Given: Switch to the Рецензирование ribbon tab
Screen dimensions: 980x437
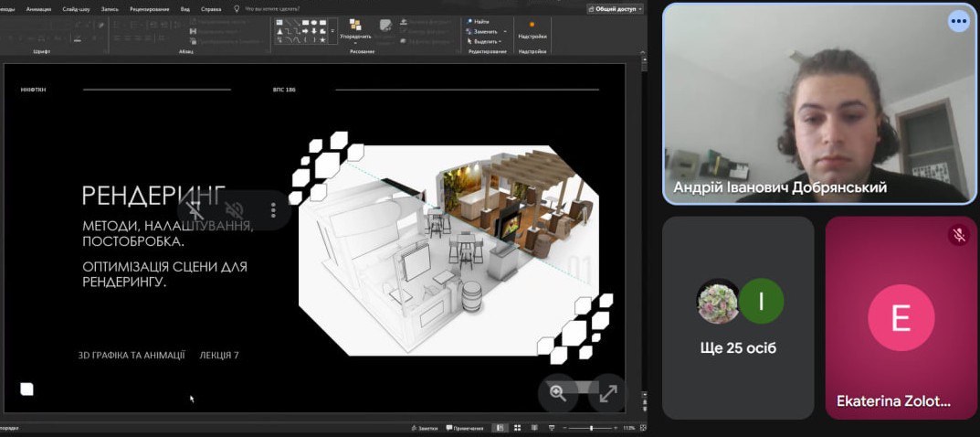Looking at the screenshot, I should coord(148,8).
